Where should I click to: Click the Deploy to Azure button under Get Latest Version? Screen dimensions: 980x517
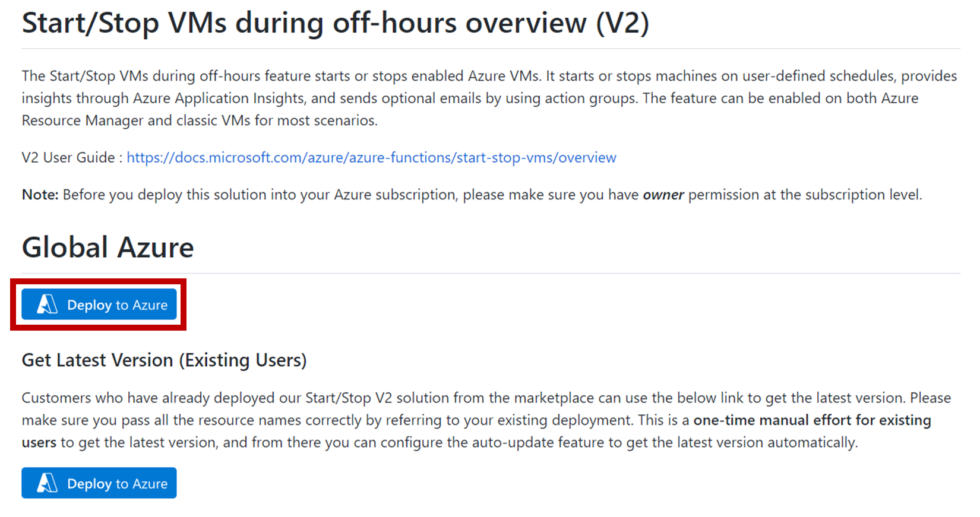click(x=99, y=483)
